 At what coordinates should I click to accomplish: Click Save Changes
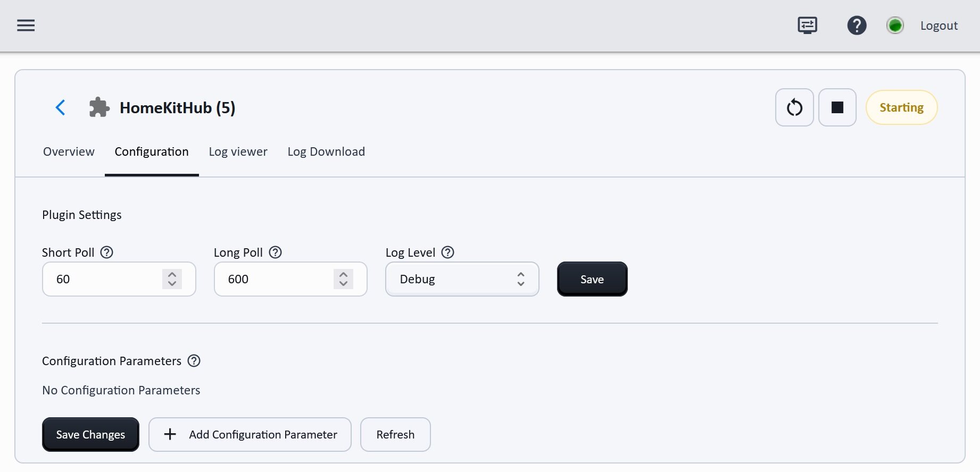pos(90,434)
